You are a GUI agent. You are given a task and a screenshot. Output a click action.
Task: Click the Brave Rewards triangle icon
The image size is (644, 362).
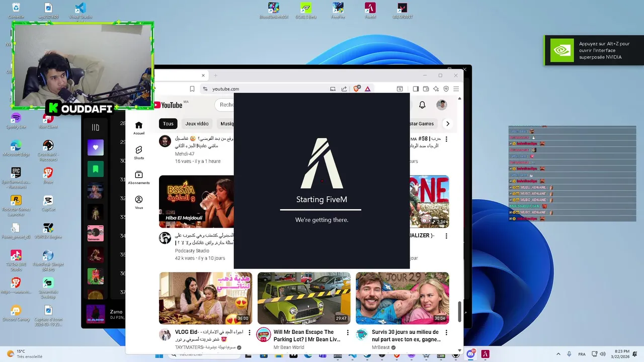(368, 89)
